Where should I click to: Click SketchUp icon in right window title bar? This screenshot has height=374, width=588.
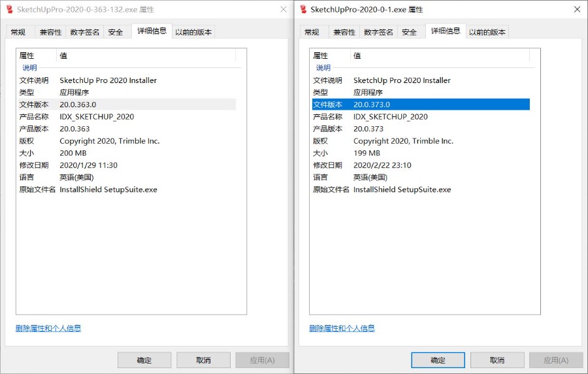click(x=303, y=9)
